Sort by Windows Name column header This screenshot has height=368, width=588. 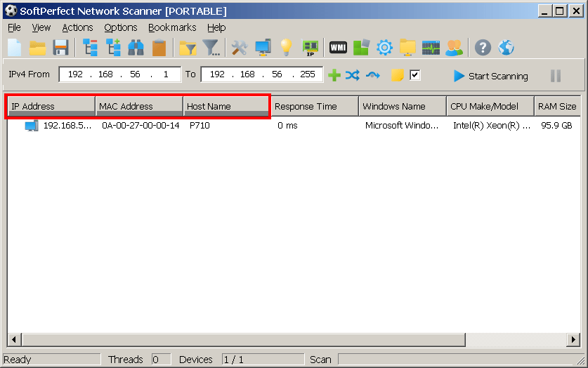click(x=403, y=107)
